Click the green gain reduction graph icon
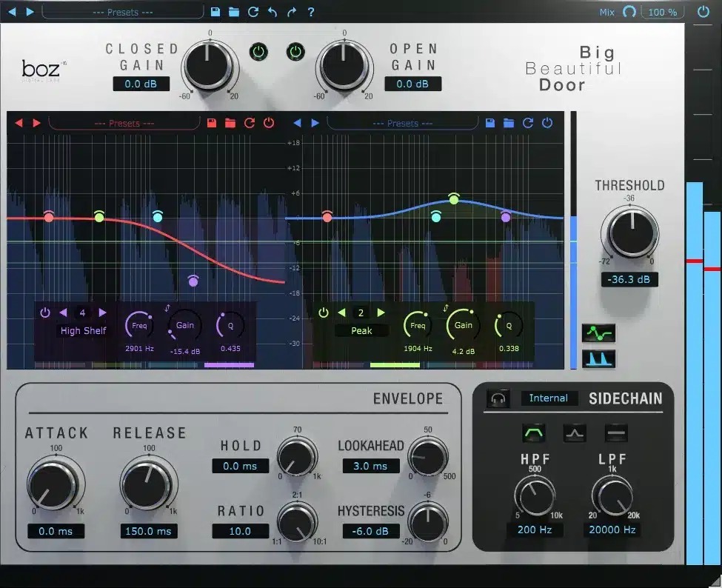This screenshot has width=722, height=588. point(598,334)
